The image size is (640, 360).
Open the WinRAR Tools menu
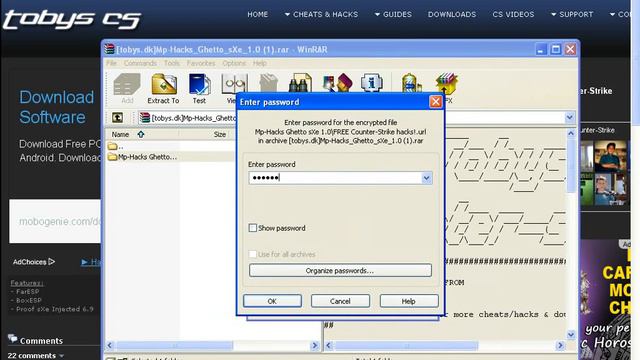172,63
